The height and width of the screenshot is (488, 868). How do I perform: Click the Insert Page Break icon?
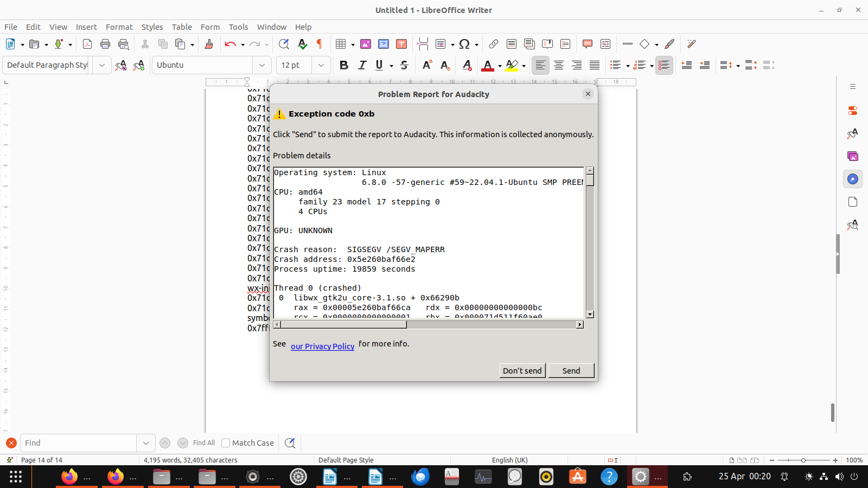(x=423, y=44)
